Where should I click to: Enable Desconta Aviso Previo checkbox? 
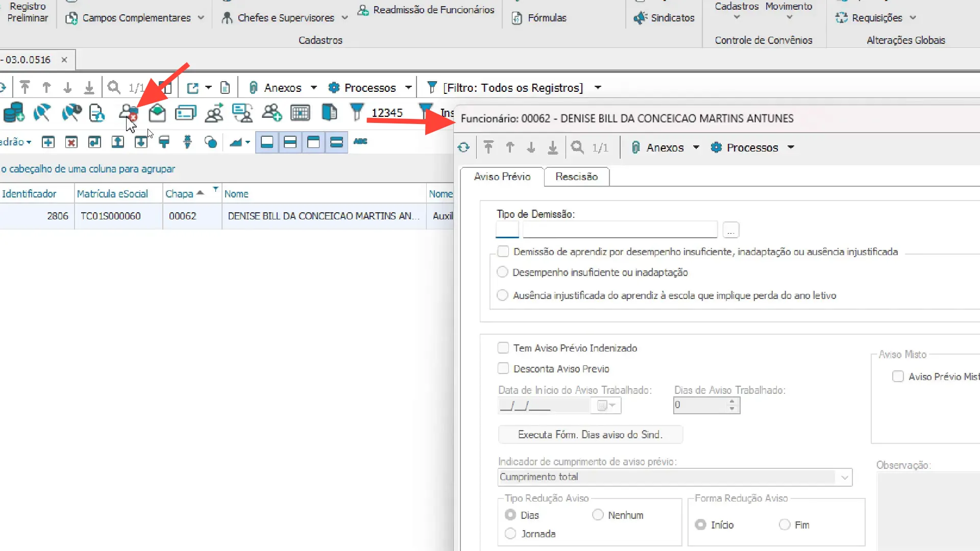(x=503, y=368)
